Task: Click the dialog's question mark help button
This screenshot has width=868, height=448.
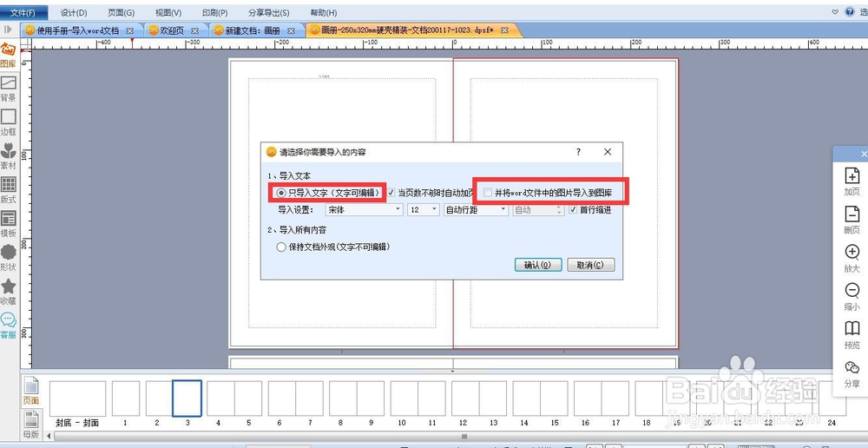Action: click(x=578, y=152)
